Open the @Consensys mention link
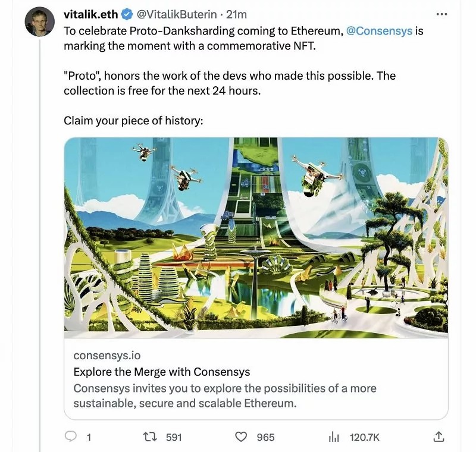 tap(379, 31)
